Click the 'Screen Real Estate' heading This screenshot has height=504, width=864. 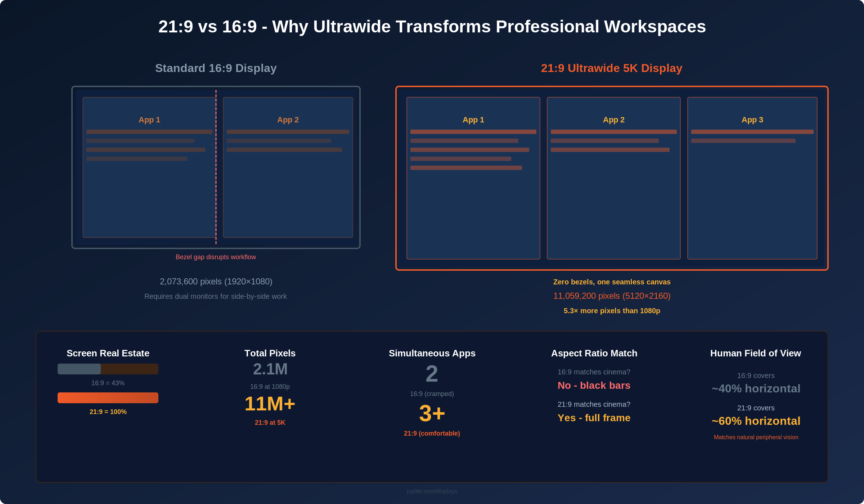point(108,353)
